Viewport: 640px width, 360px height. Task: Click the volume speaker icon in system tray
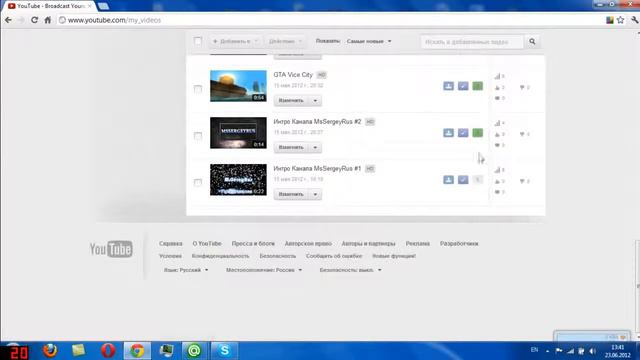(592, 351)
